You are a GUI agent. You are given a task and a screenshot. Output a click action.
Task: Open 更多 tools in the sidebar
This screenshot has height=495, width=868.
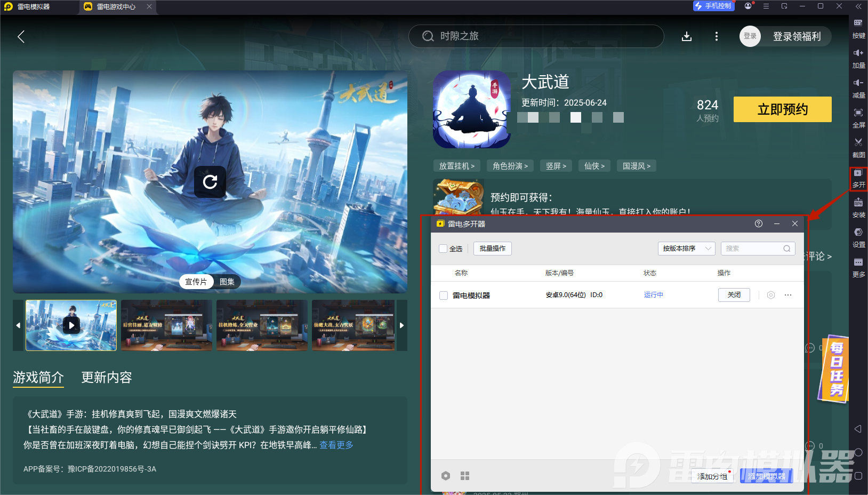click(858, 268)
